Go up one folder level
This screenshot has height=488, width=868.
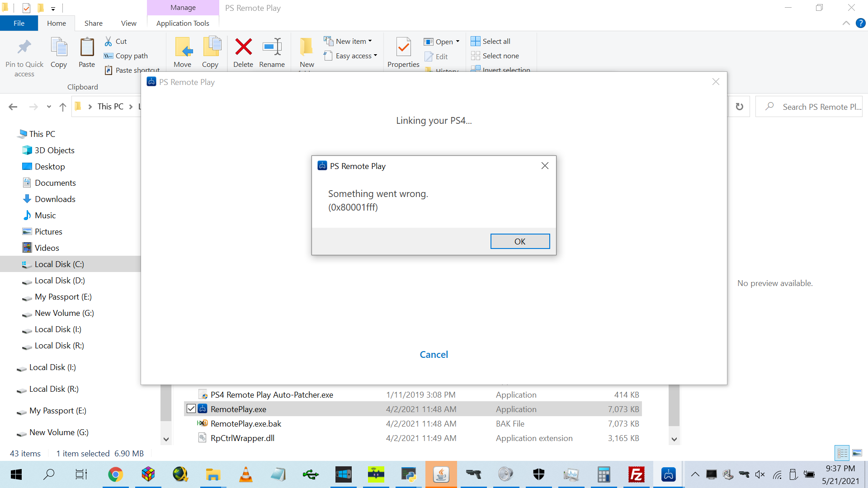[x=63, y=107]
